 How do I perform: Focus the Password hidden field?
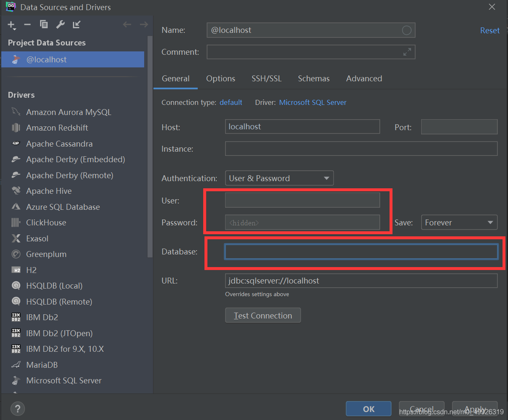coord(302,222)
